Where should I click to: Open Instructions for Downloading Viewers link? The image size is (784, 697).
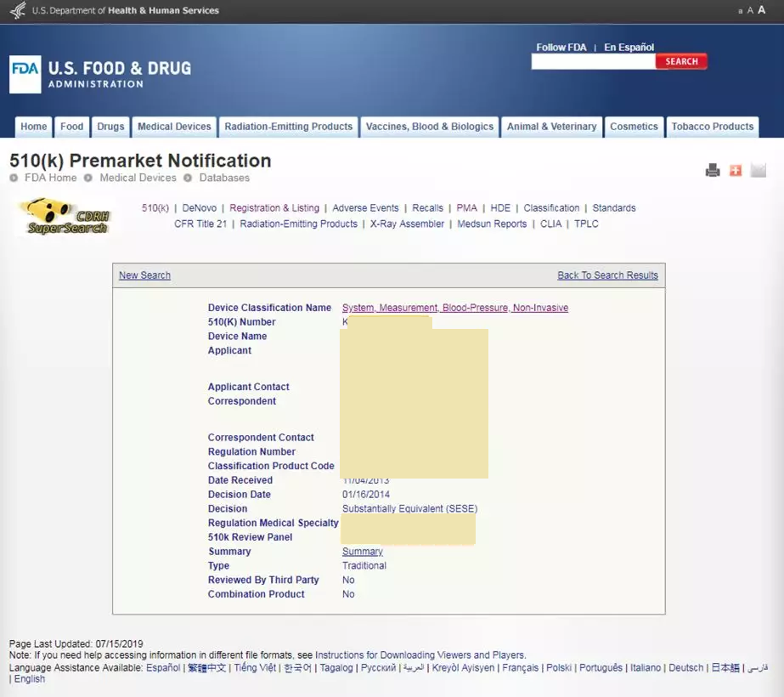pyautogui.click(x=420, y=655)
